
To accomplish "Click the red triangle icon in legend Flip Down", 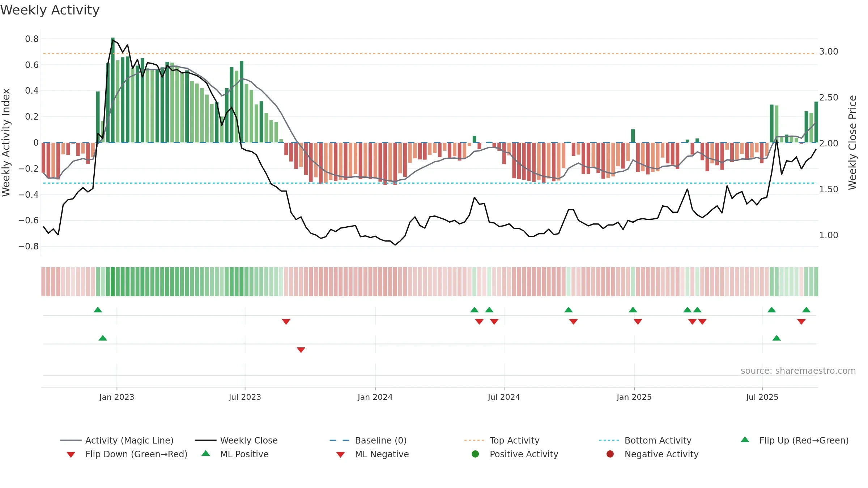I will (x=71, y=455).
